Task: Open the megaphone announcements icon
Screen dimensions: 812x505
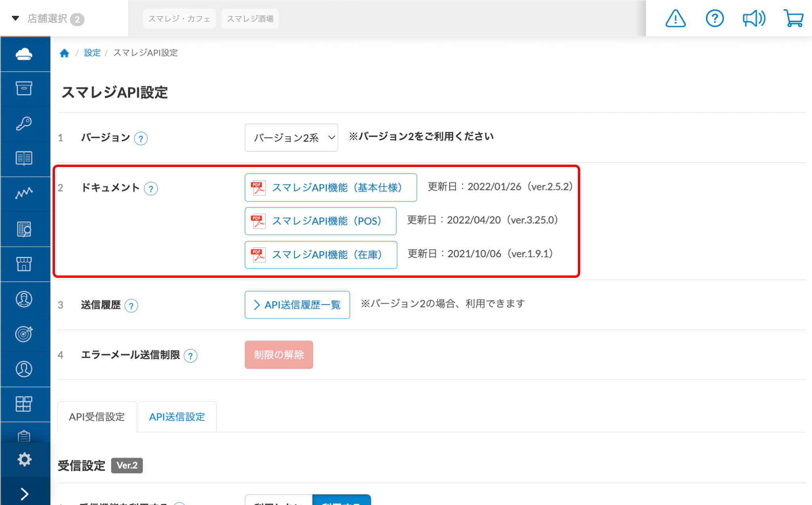Action: pyautogui.click(x=754, y=19)
